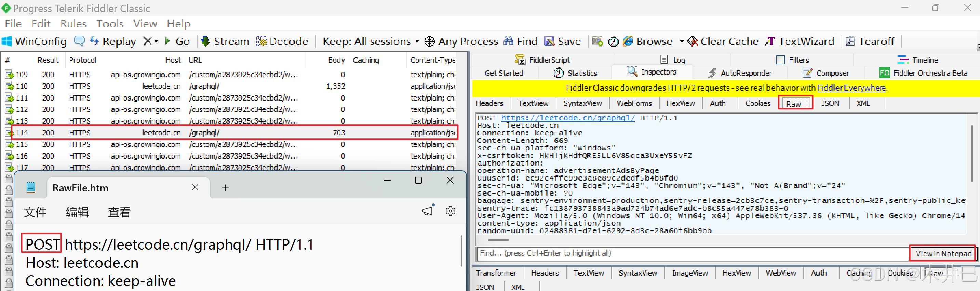Image resolution: width=980 pixels, height=291 pixels.
Task: Open the Remove sessions X dropdown
Action: pyautogui.click(x=151, y=41)
